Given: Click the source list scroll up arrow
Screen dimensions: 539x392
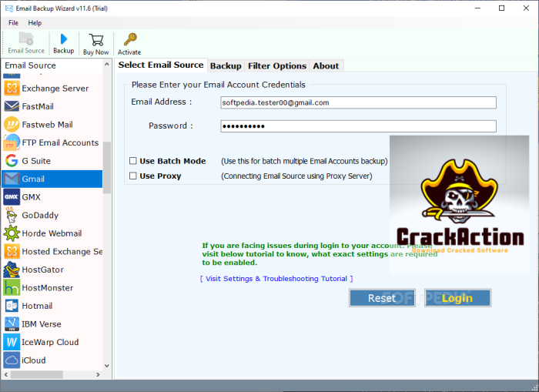Looking at the screenshot, I should [x=107, y=64].
